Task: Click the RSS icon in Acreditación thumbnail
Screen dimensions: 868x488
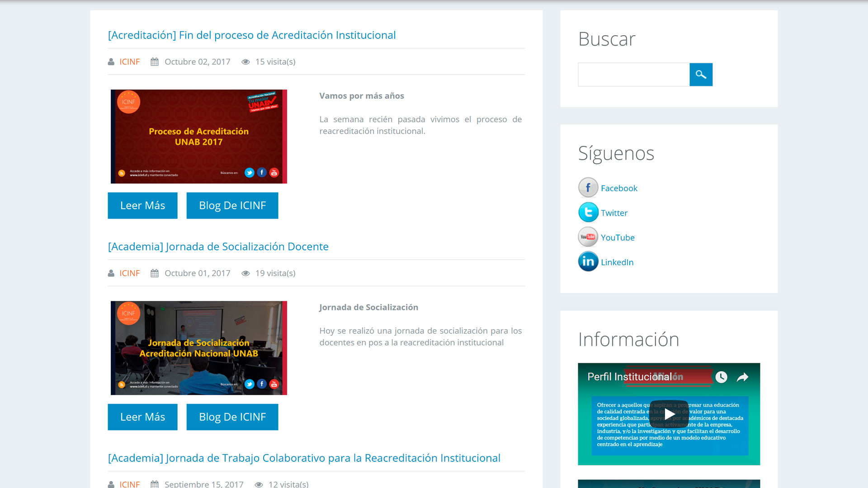Action: coord(122,173)
